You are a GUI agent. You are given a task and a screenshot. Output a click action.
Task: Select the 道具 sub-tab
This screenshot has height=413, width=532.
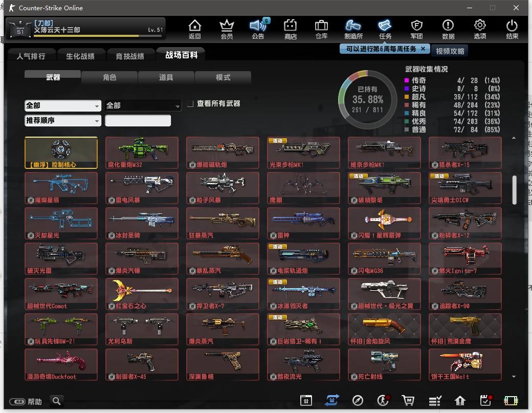tap(166, 77)
